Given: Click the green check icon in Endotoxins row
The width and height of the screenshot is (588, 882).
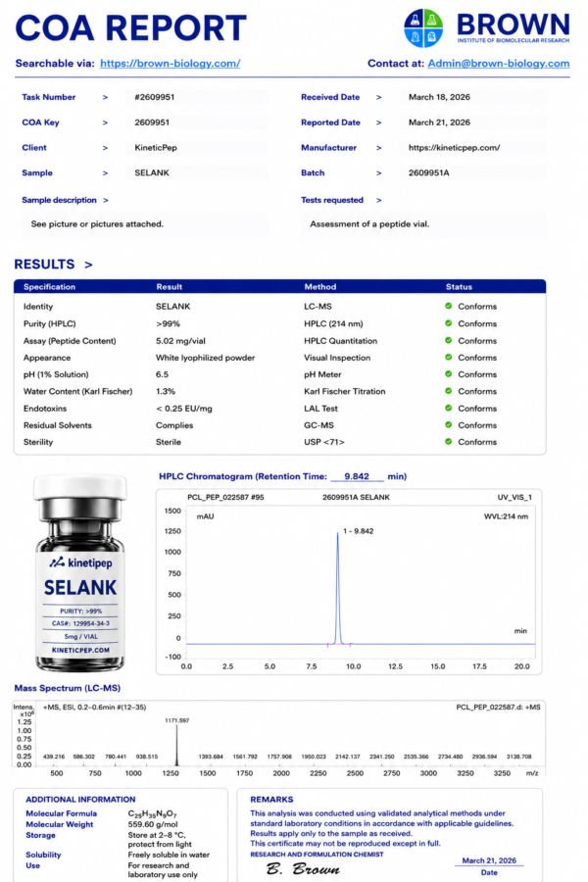Looking at the screenshot, I should pyautogui.click(x=449, y=408).
